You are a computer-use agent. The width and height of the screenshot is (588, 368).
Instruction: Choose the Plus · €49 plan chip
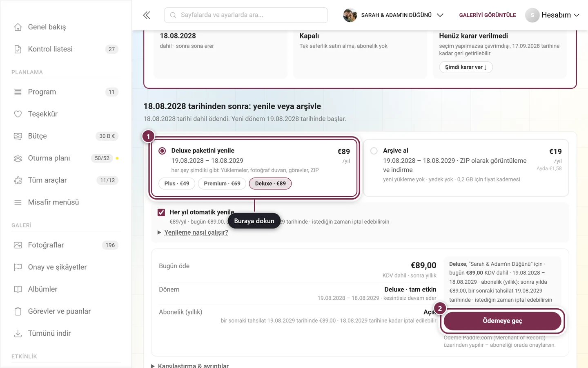(177, 184)
